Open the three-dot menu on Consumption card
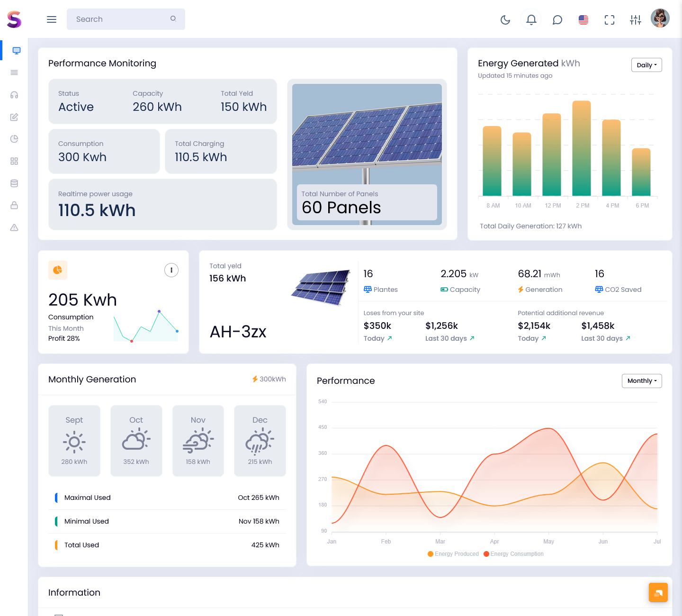 pos(171,270)
